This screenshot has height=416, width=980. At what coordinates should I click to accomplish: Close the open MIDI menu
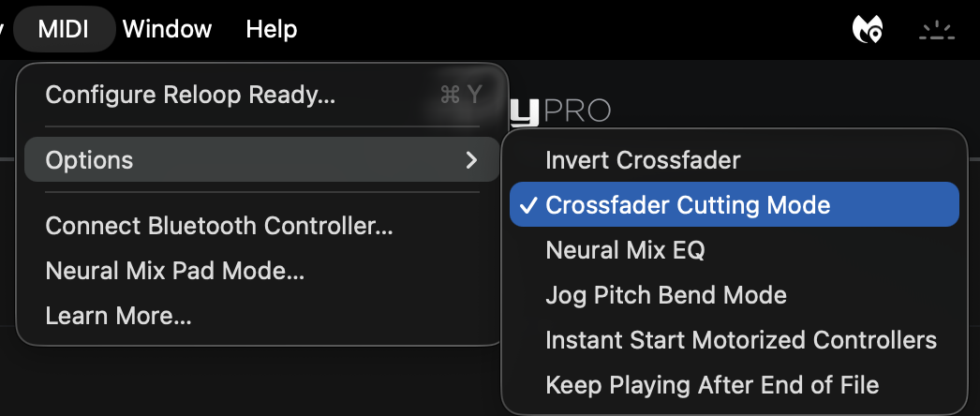(64, 29)
